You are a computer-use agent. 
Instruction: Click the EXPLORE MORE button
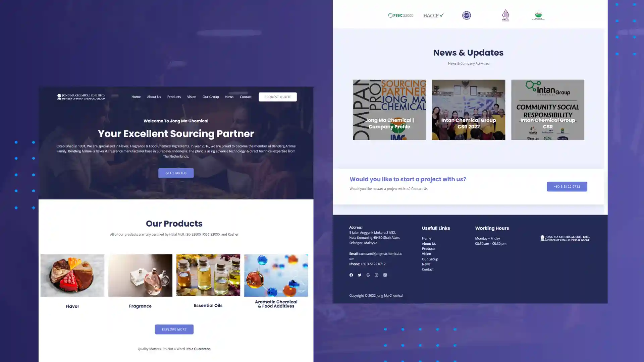tap(174, 329)
